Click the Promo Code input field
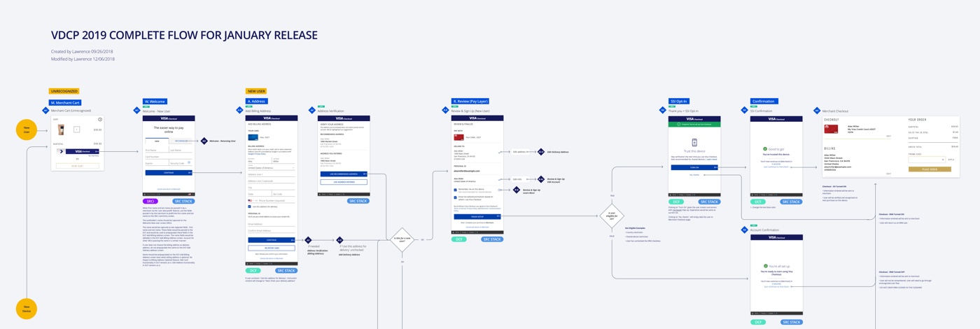 926,160
